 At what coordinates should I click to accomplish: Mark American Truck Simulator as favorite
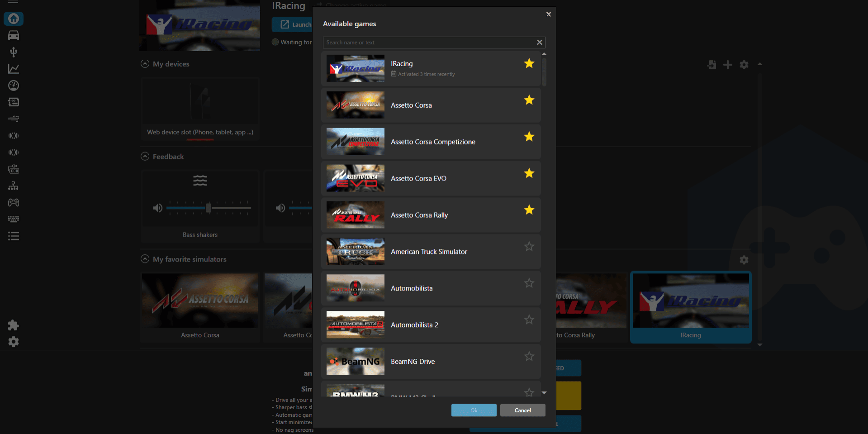pos(529,246)
